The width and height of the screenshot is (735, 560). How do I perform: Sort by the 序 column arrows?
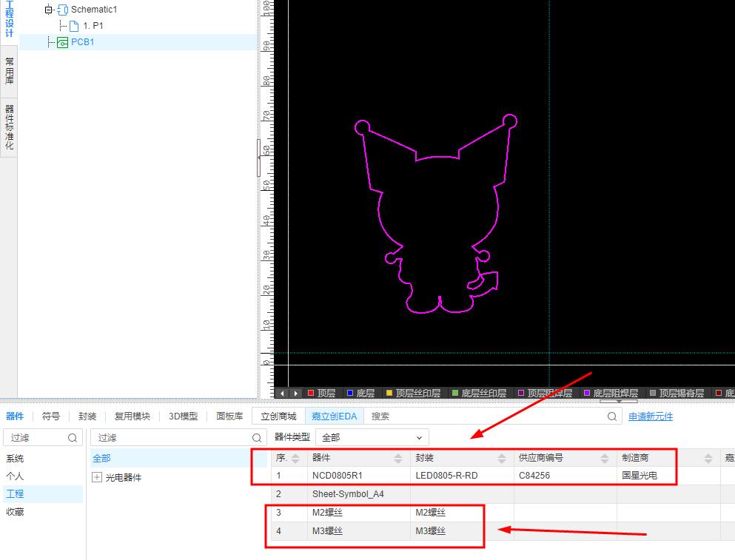point(295,459)
